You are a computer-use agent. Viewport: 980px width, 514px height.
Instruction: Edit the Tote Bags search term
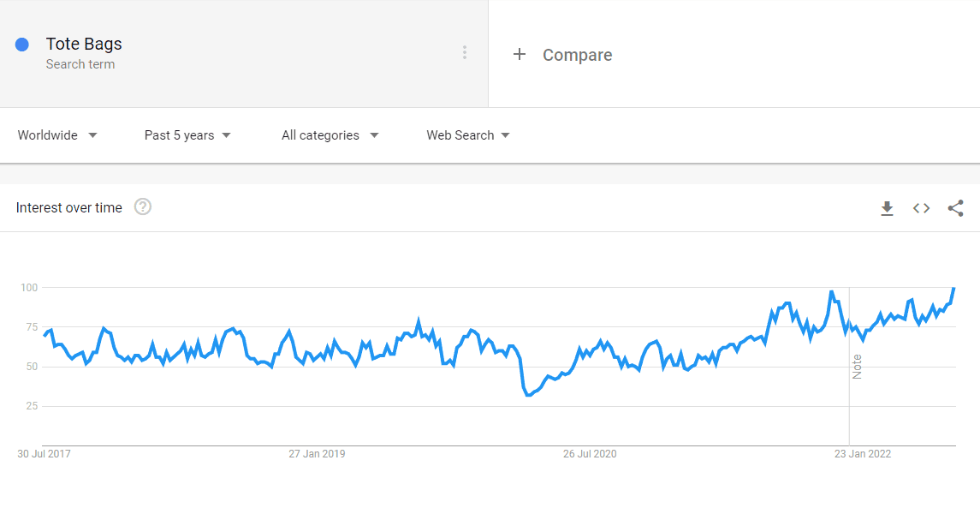click(84, 44)
